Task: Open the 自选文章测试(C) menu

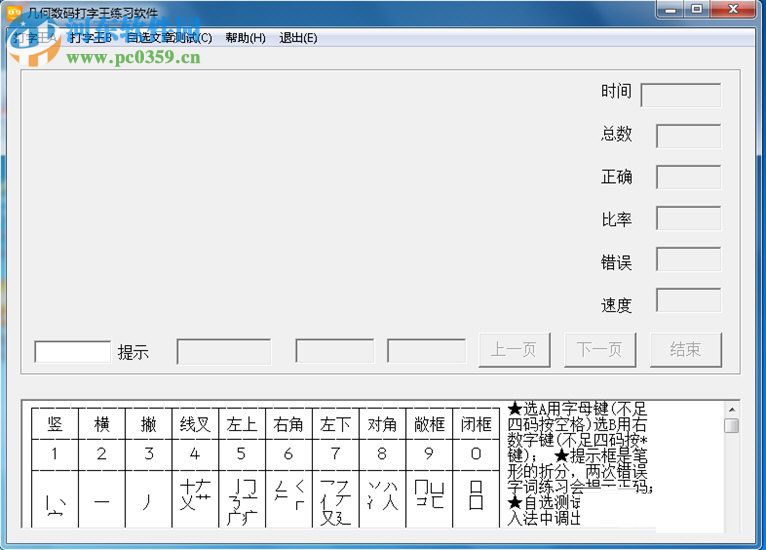Action: click(169, 38)
